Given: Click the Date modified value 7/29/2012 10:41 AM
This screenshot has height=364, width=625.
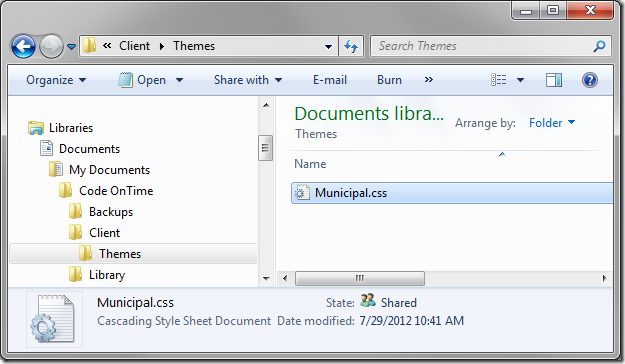Looking at the screenshot, I should pos(412,321).
